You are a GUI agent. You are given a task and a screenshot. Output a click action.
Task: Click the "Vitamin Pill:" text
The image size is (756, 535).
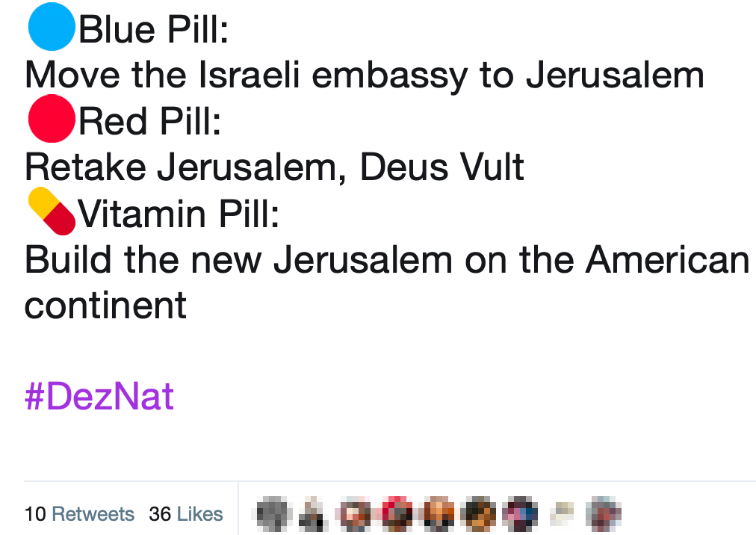pos(179,214)
